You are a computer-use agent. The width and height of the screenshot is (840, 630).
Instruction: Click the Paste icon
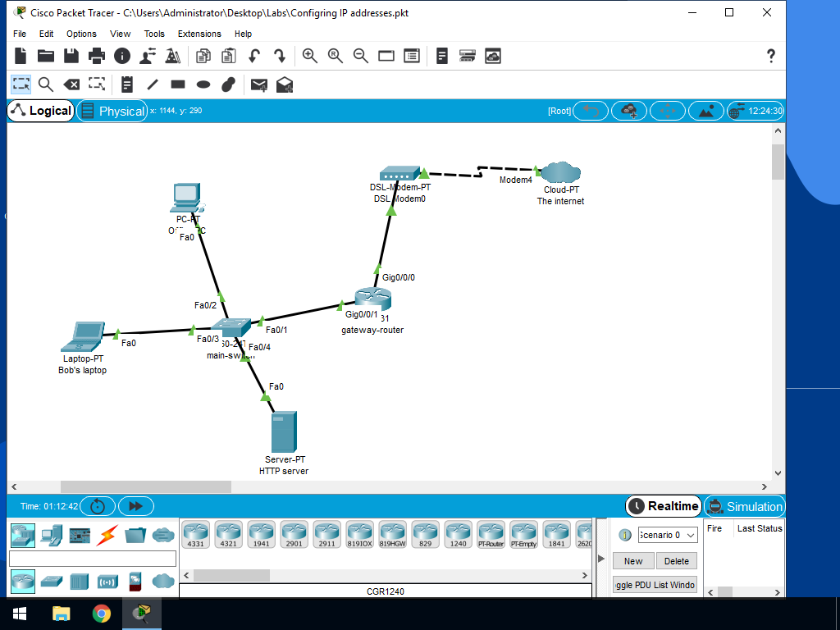[229, 56]
